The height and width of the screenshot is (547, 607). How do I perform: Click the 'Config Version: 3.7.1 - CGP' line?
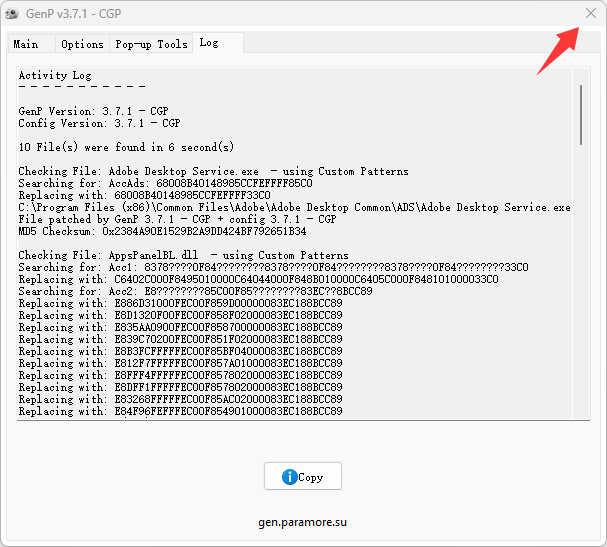click(x=99, y=123)
